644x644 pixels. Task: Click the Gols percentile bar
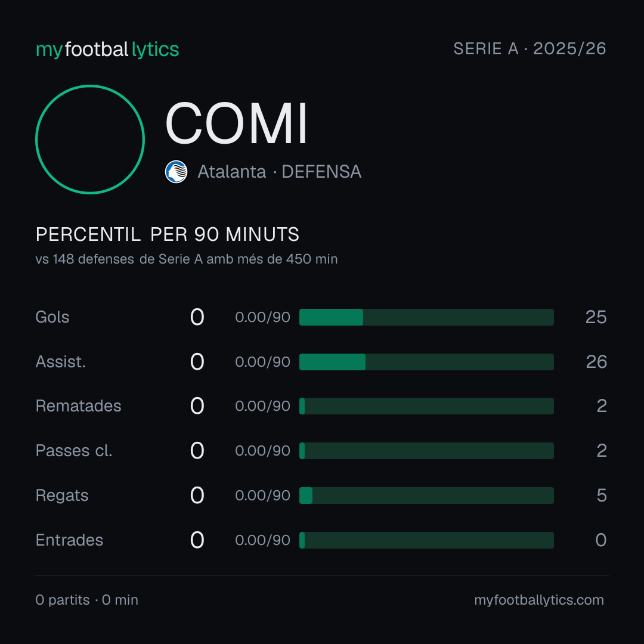click(426, 317)
